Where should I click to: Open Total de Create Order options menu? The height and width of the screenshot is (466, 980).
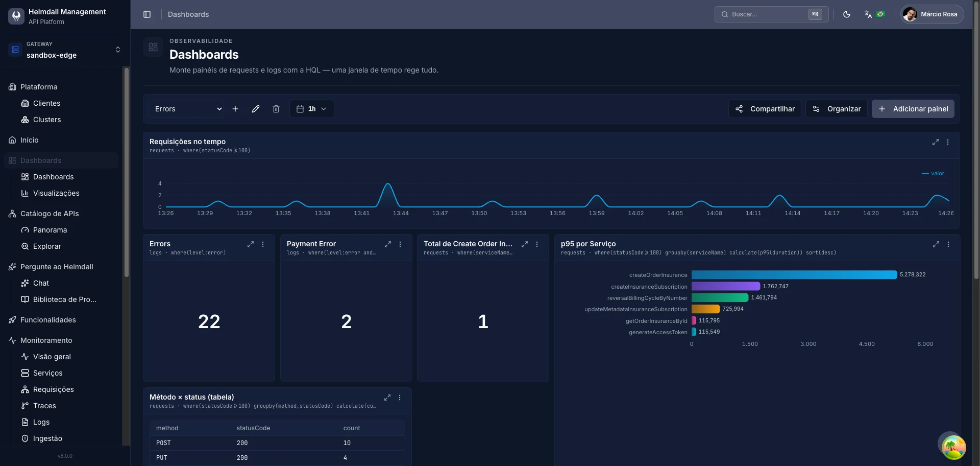point(537,244)
